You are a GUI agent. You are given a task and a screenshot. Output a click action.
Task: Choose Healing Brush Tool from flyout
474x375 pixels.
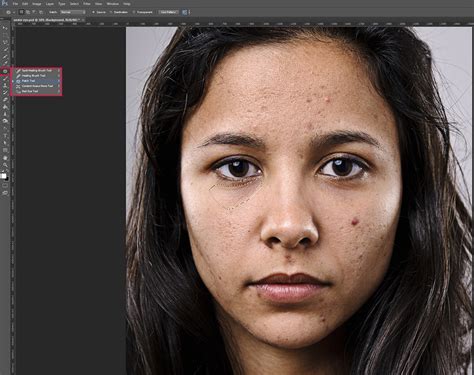[x=37, y=76]
